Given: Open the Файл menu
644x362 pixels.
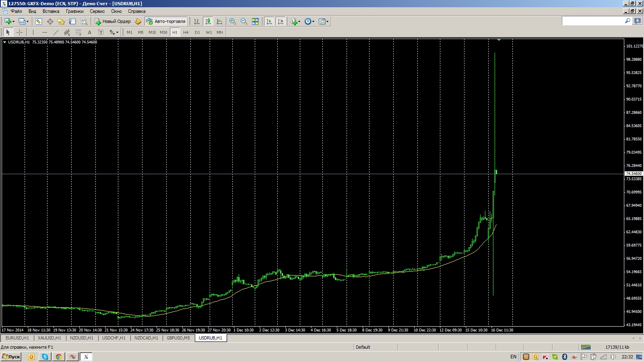Looking at the screenshot, I should pos(16,11).
